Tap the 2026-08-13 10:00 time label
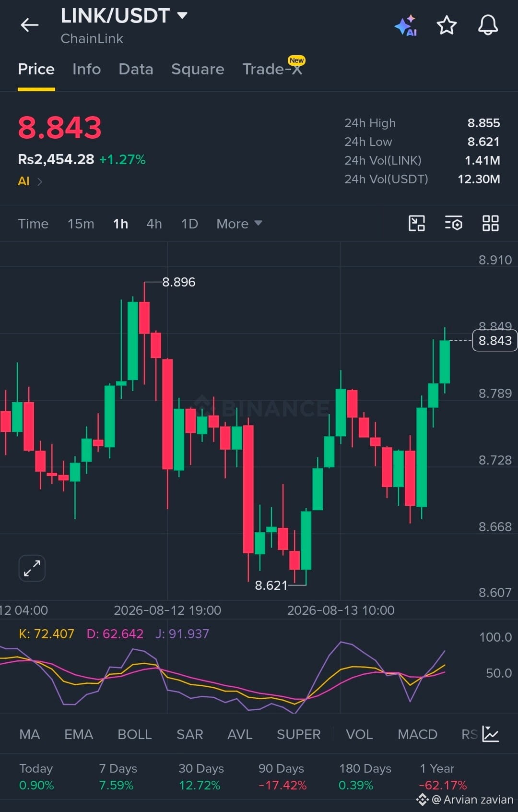Image resolution: width=518 pixels, height=812 pixels. click(341, 610)
